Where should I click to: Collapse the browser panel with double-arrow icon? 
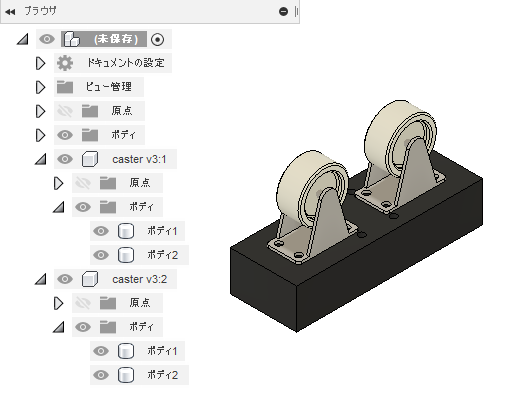coord(10,12)
